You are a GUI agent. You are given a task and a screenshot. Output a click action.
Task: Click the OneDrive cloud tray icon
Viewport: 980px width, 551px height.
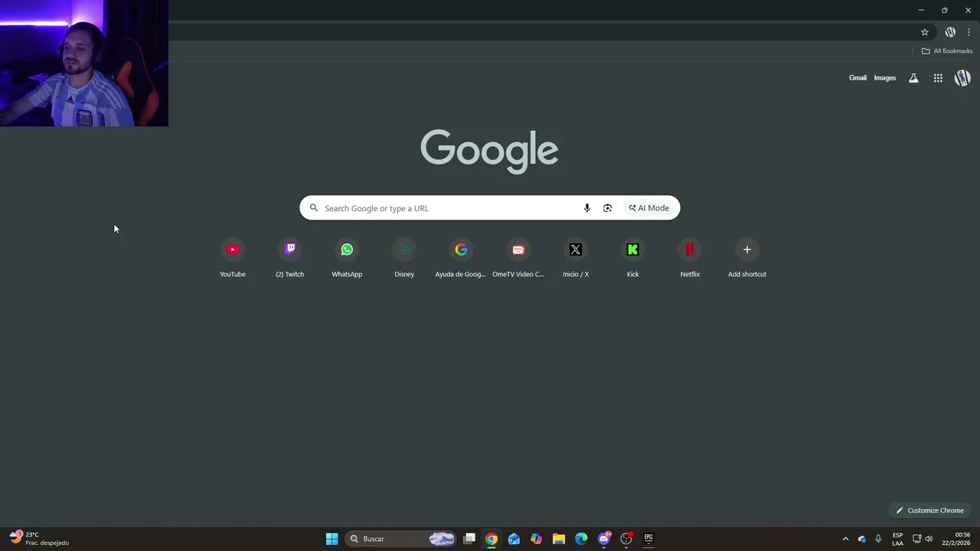click(x=862, y=539)
